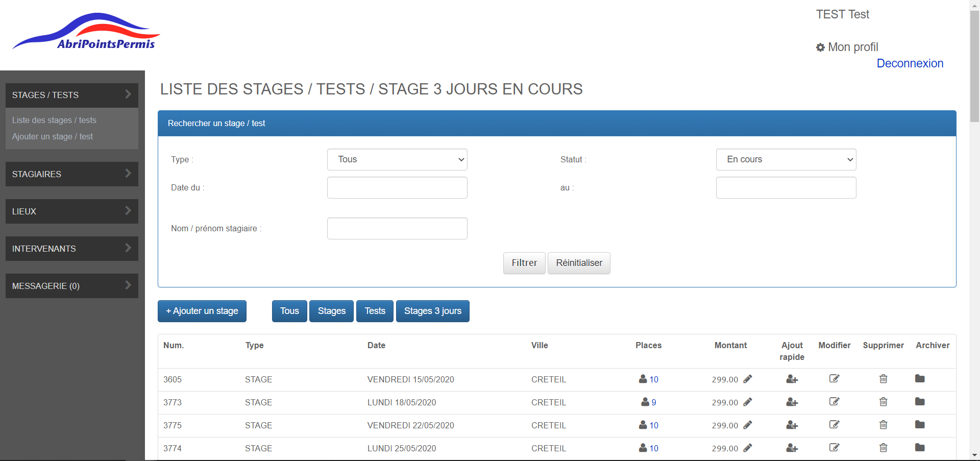This screenshot has width=980, height=461.
Task: Click the Date du input field
Action: [x=397, y=188]
